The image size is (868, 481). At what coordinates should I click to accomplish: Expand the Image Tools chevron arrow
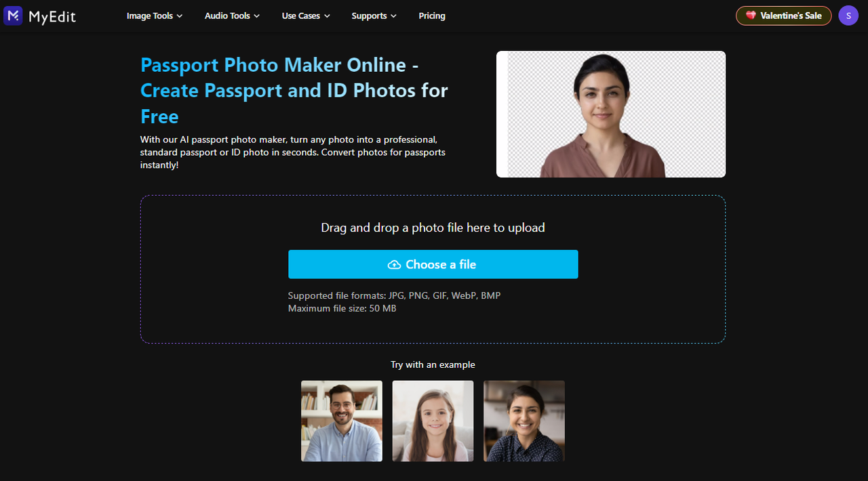coord(180,16)
